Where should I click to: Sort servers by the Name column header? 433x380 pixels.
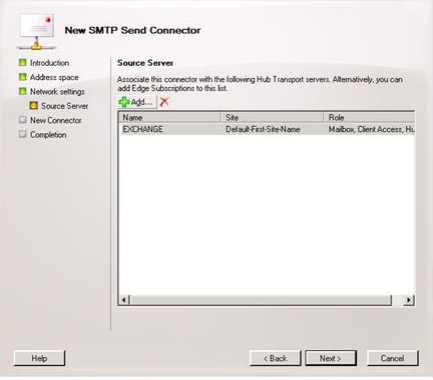170,118
